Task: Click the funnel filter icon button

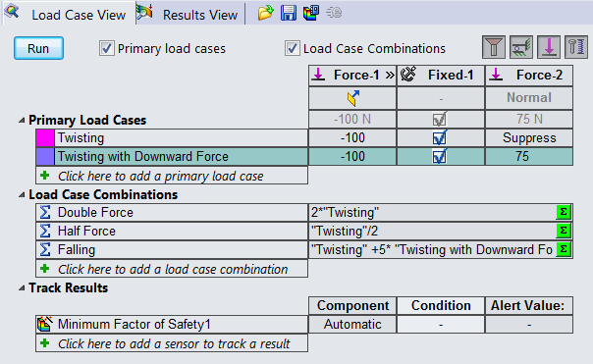Action: coord(494,47)
